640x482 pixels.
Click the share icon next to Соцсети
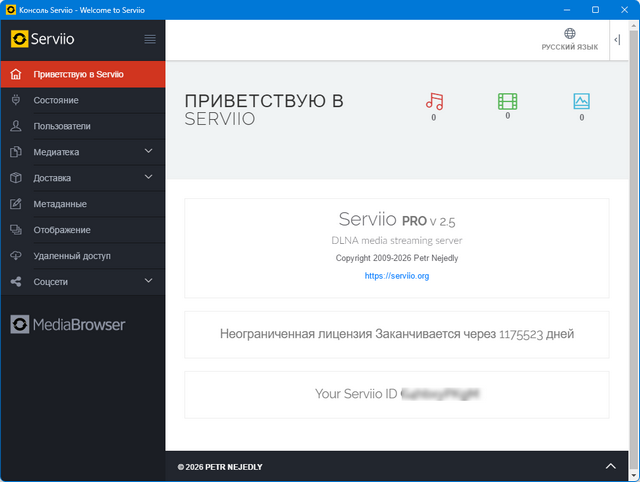pos(16,282)
